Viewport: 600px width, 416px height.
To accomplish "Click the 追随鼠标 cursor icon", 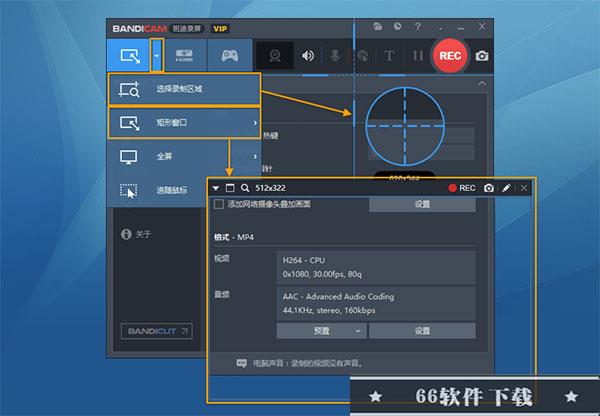I will [129, 191].
